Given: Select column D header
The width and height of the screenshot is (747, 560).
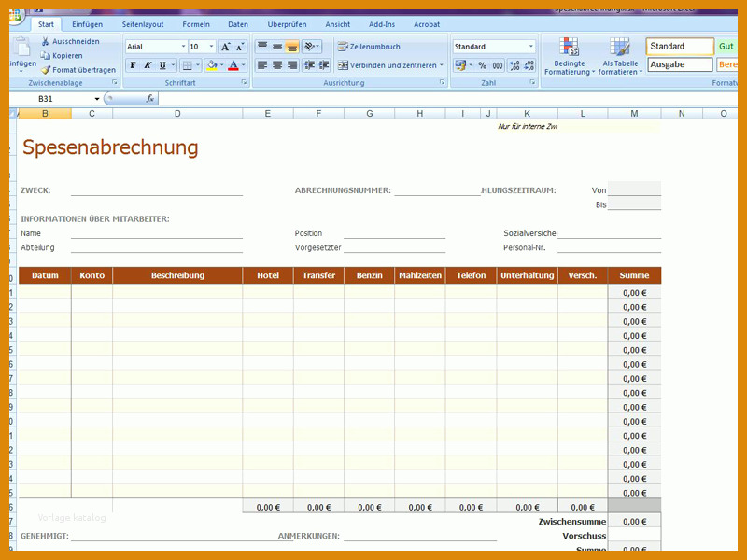Looking at the screenshot, I should pyautogui.click(x=177, y=113).
